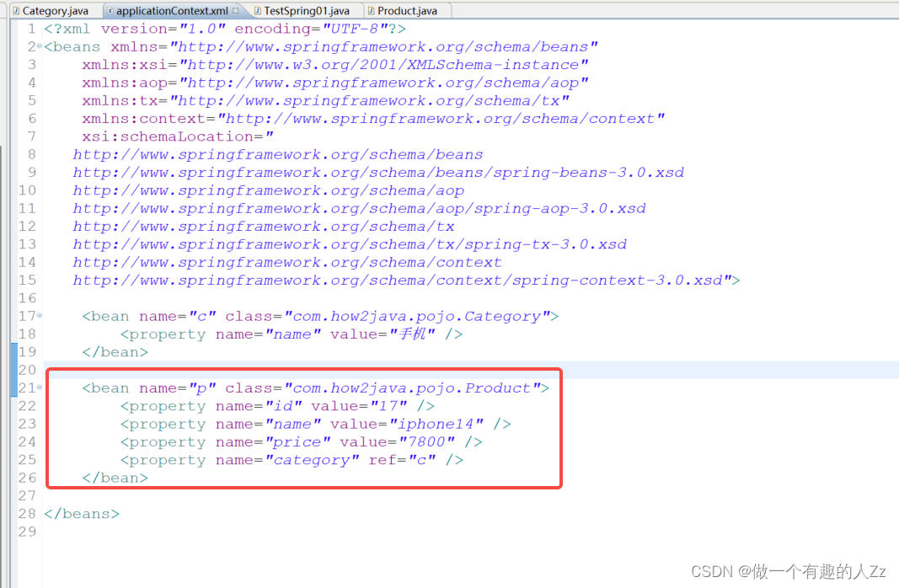899x588 pixels.
Task: Click the spring-tx-3.0.xsd URL
Action: pyautogui.click(x=350, y=244)
